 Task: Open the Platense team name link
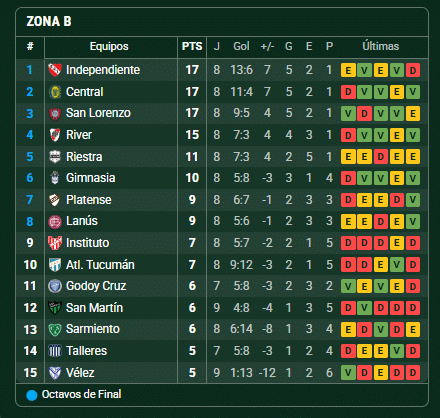89,200
